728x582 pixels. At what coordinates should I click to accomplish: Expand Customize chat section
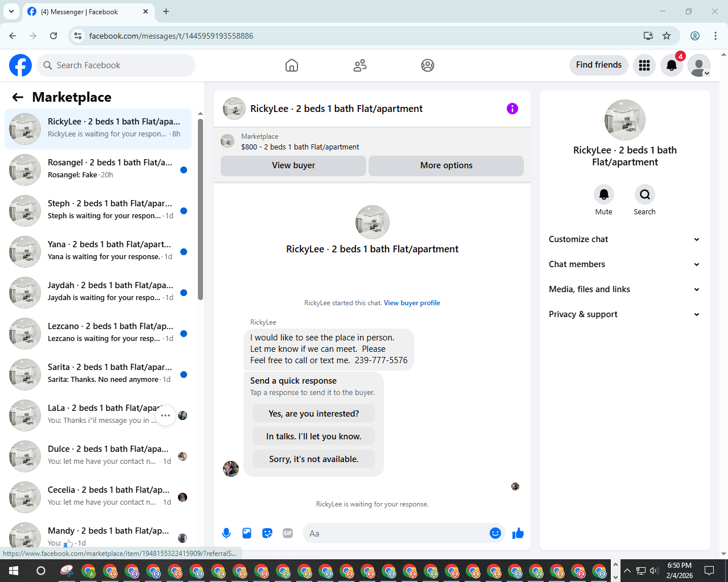624,239
